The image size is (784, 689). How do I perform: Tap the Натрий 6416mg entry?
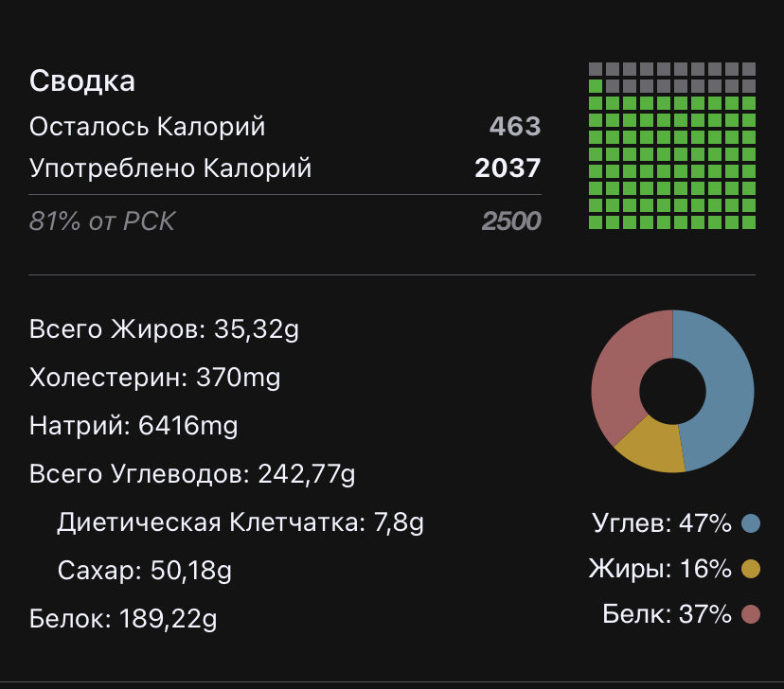[134, 426]
